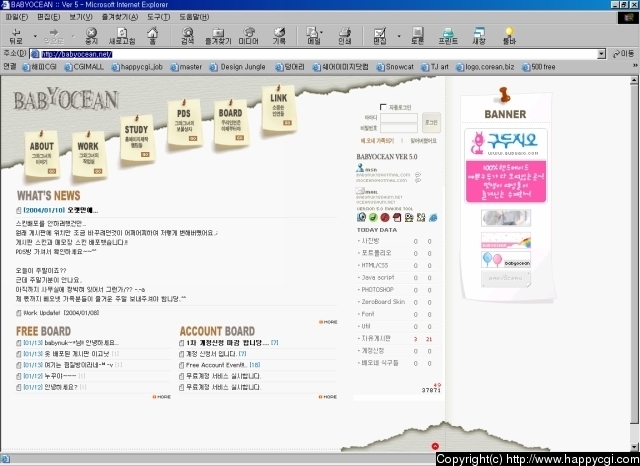The image size is (640, 466).
Task: Toggle the auto-login checkbox
Action: point(383,107)
